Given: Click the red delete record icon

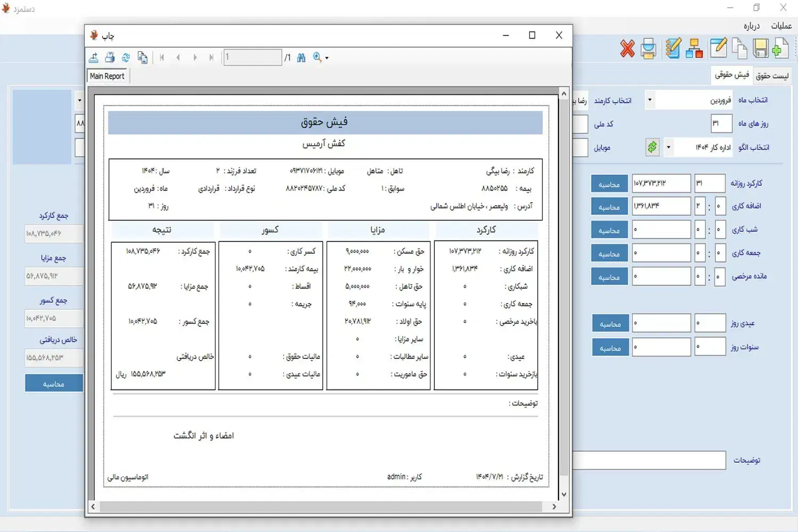Looking at the screenshot, I should (627, 48).
